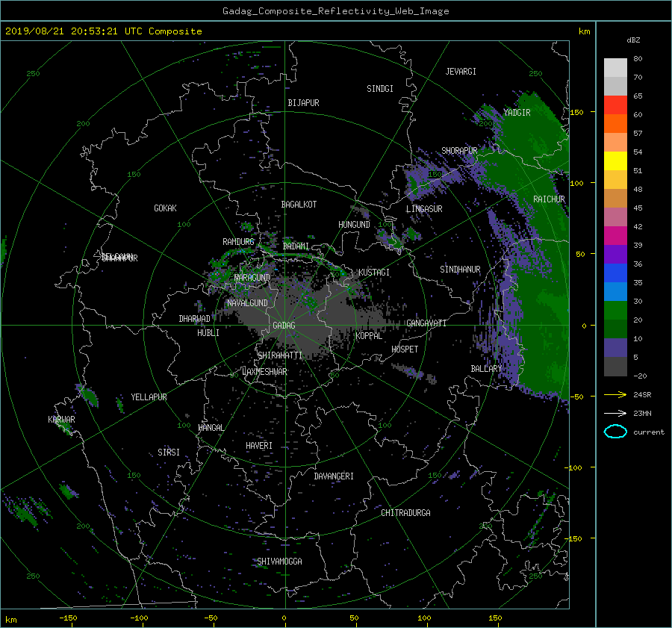
Task: Click the timestamp 2019/08/21 20:53:21 UTC Composite
Action: tap(103, 31)
